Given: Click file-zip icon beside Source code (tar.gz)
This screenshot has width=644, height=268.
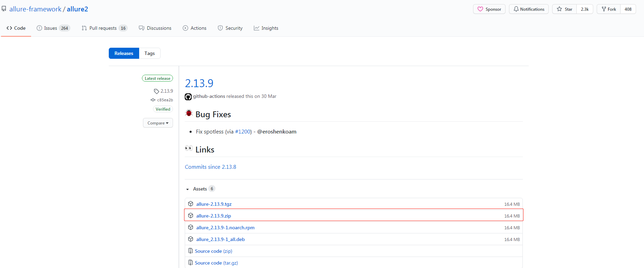Looking at the screenshot, I should 190,263.
